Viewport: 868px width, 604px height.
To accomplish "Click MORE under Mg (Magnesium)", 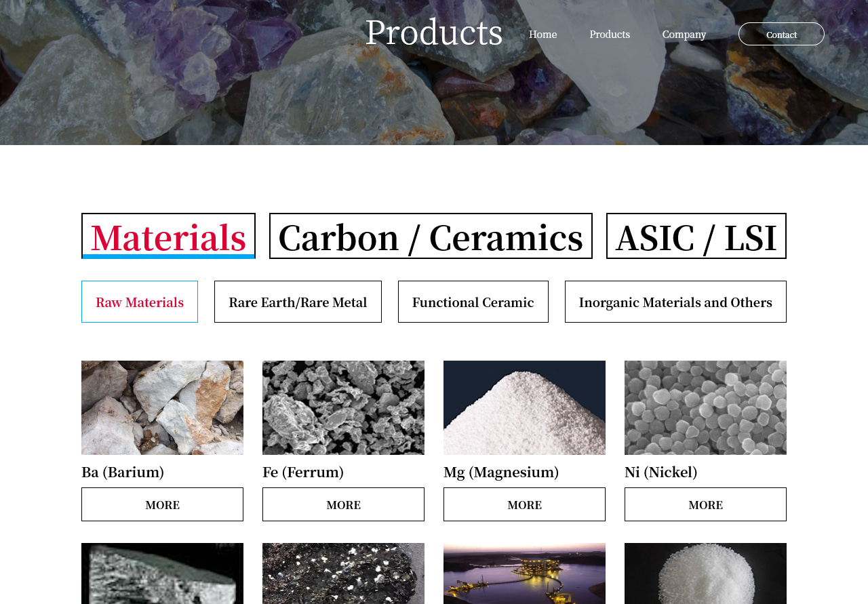I will coord(524,504).
